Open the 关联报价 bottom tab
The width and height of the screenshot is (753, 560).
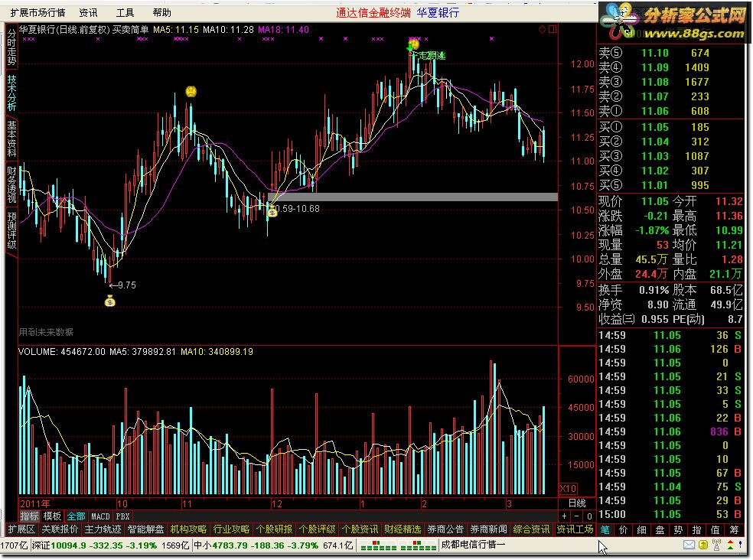pyautogui.click(x=60, y=529)
